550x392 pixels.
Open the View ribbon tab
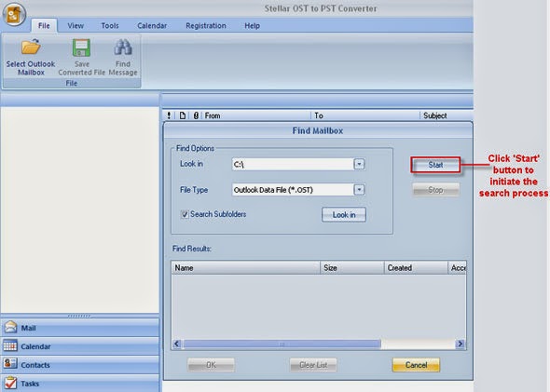point(76,25)
